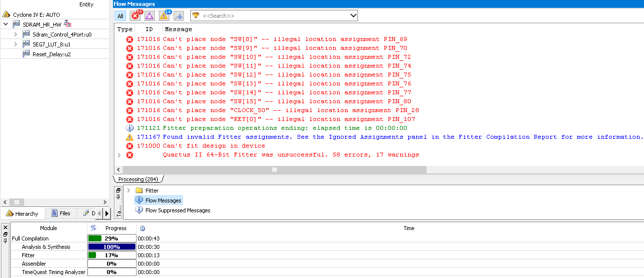Open the Processing (284) tab
The width and height of the screenshot is (644, 278).
tap(138, 179)
